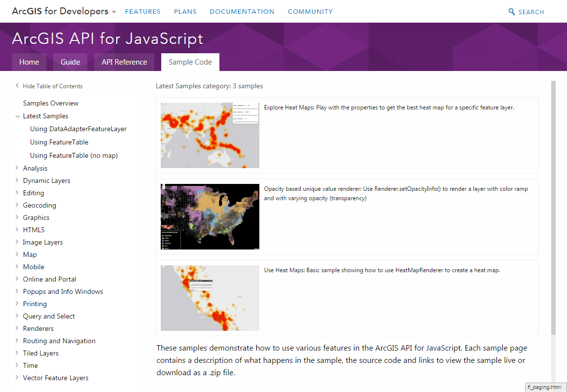The image size is (567, 392).
Task: Expand Popups and Info Windows arrow
Action: pyautogui.click(x=17, y=291)
